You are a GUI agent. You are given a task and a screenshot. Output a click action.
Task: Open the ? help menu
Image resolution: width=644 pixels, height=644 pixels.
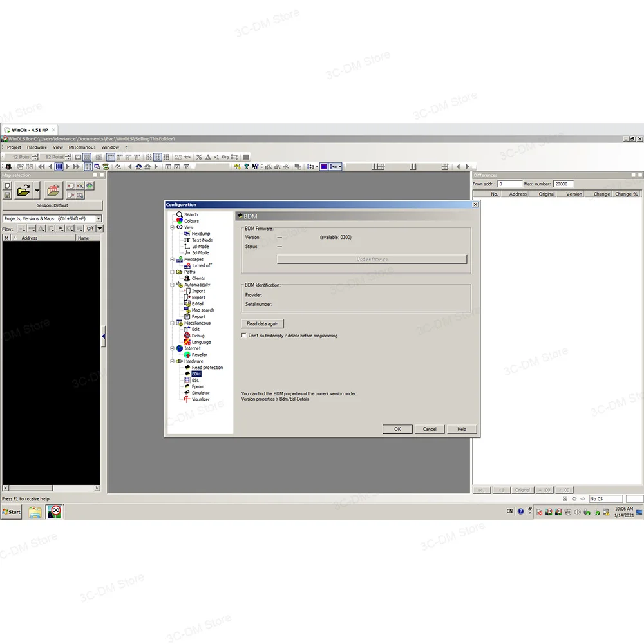[126, 147]
